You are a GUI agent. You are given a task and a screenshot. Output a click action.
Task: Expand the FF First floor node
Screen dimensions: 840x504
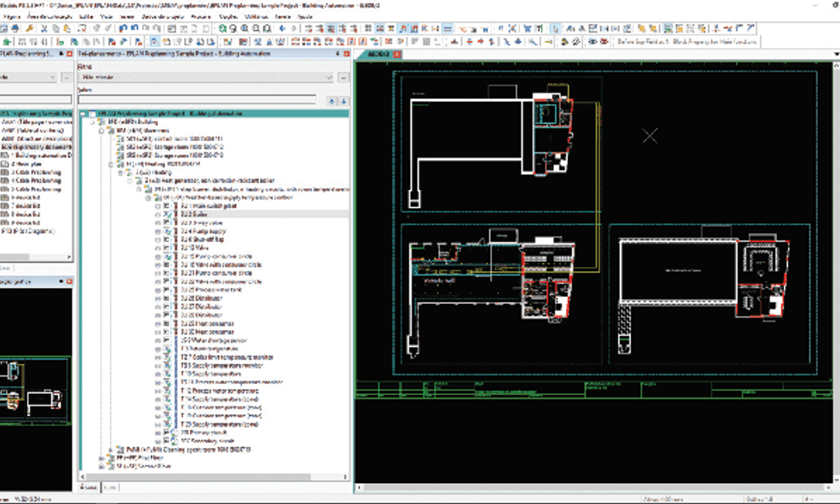102,459
